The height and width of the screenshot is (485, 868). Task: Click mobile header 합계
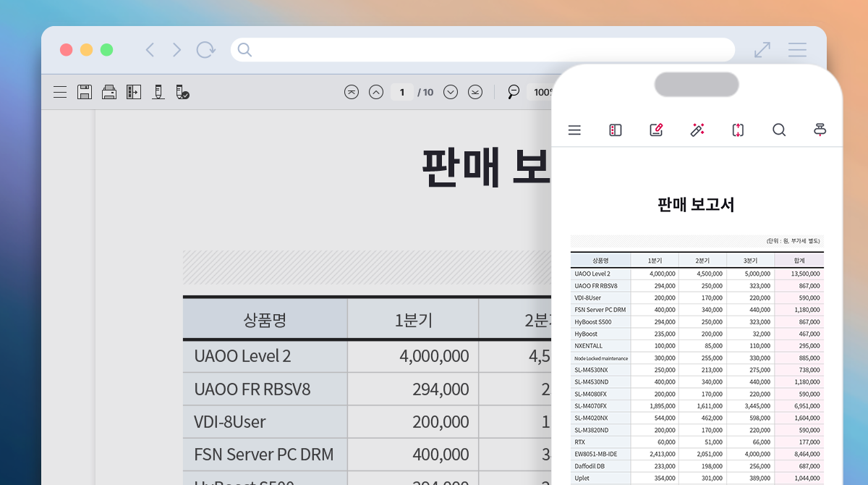pyautogui.click(x=799, y=261)
